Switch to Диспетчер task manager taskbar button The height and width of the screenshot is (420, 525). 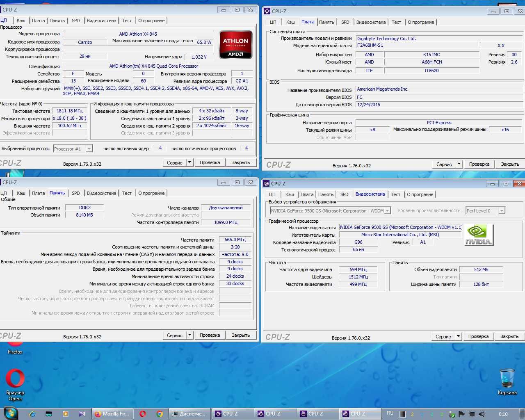coord(189,414)
